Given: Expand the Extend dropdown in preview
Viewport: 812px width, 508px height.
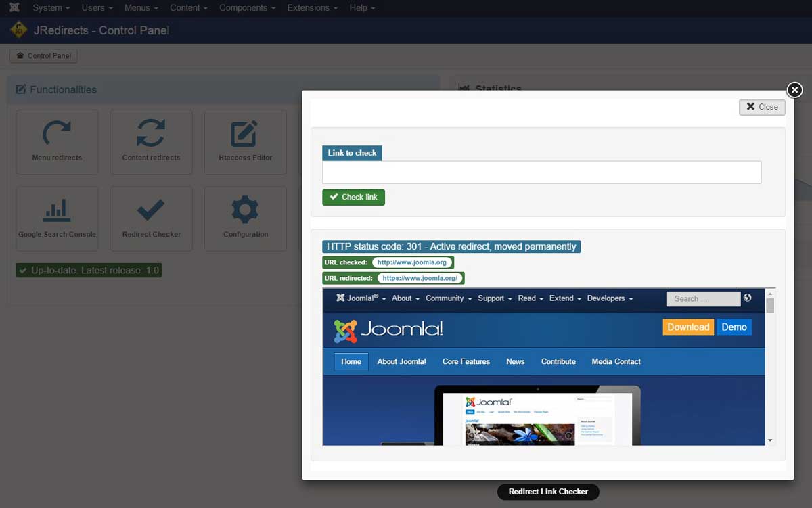Looking at the screenshot, I should click(565, 298).
